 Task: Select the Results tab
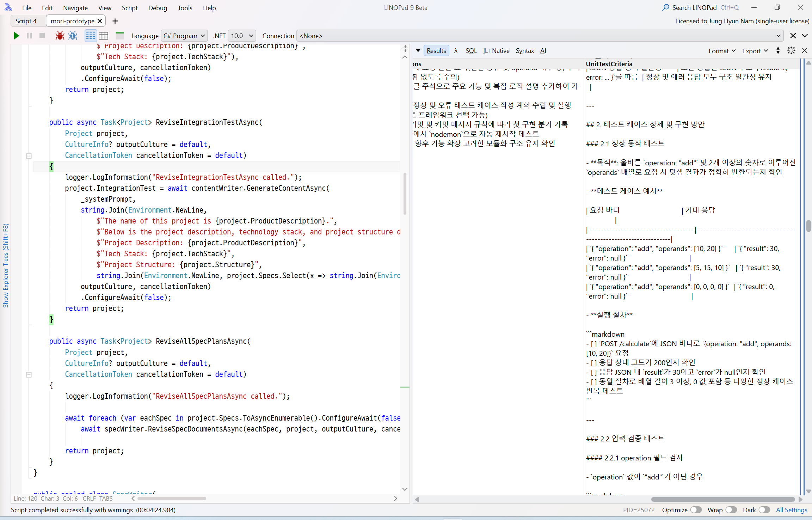[x=436, y=50]
